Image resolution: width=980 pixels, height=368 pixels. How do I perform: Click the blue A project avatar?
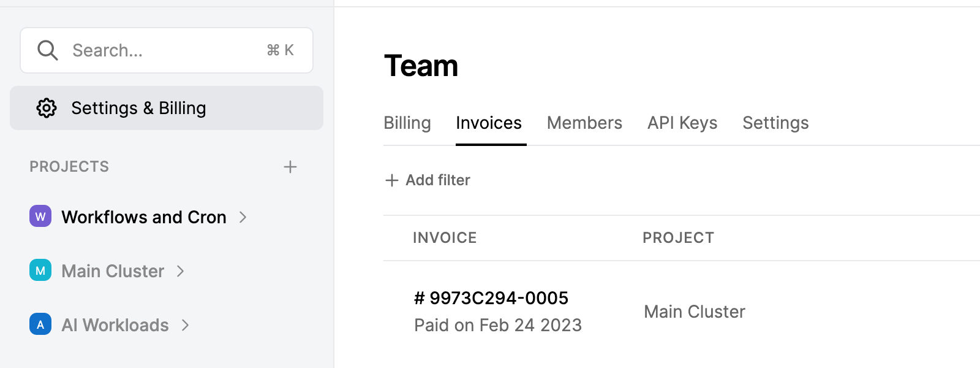coord(40,324)
